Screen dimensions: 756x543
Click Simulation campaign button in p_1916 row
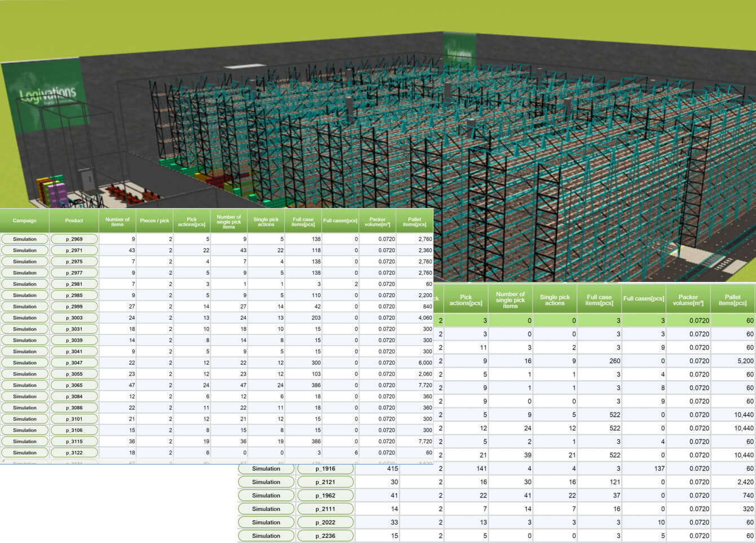point(266,469)
